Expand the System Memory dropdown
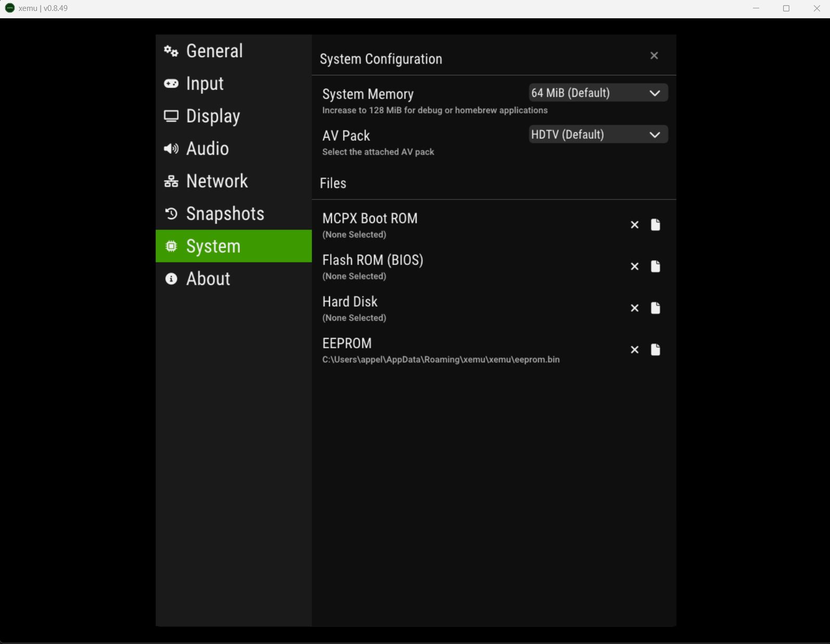Screen dimensions: 830x644 click(x=598, y=93)
